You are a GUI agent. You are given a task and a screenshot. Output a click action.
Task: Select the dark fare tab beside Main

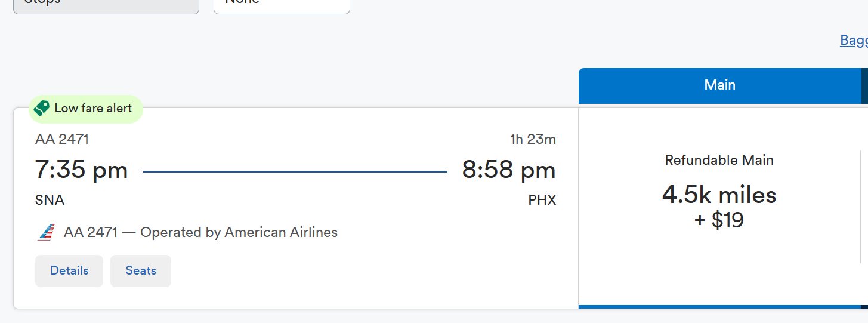864,85
